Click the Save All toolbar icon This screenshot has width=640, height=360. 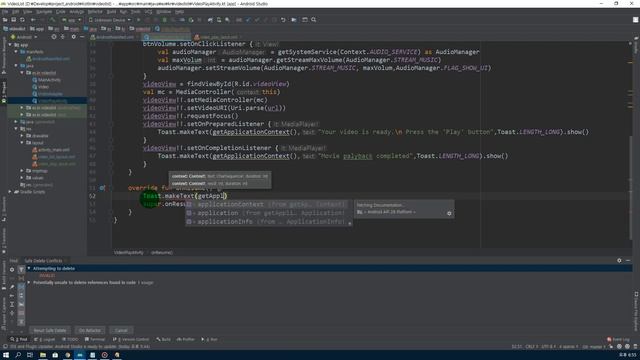point(13,20)
